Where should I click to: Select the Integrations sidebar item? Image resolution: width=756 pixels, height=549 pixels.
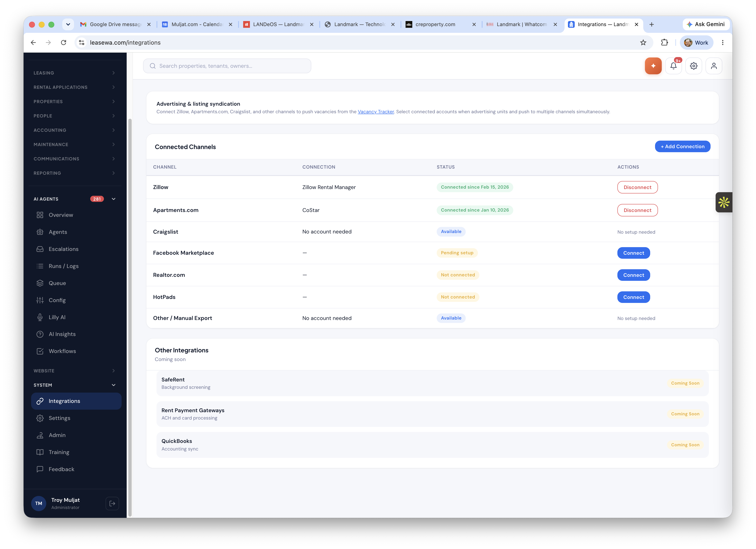point(76,401)
